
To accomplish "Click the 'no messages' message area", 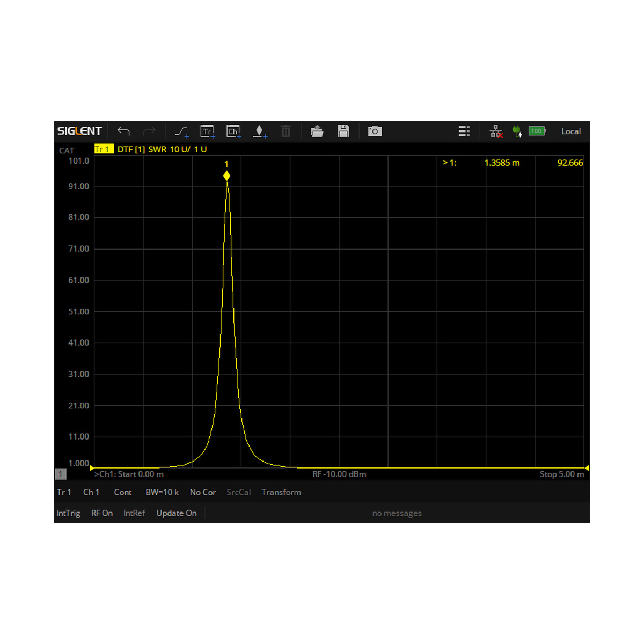I will click(x=397, y=514).
